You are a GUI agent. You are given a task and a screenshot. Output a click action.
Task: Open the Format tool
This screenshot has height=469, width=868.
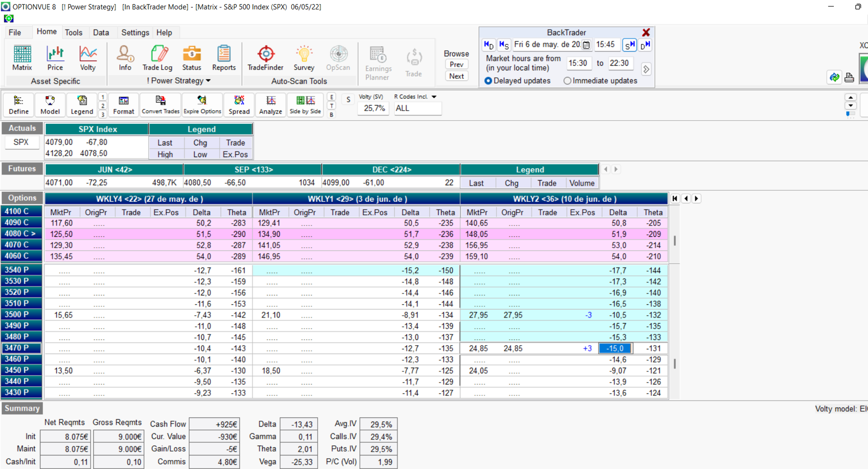[x=123, y=105]
